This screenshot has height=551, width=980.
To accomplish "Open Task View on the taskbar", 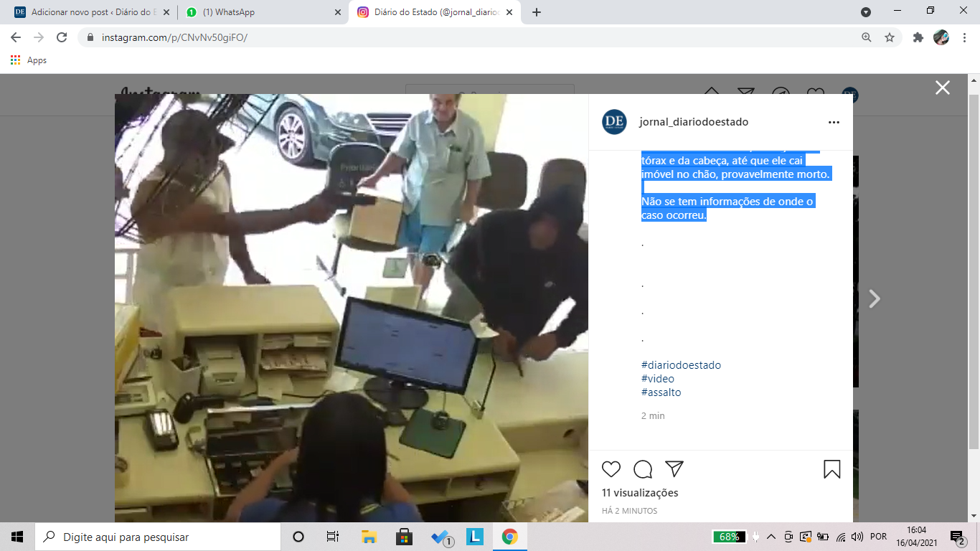I will (333, 537).
